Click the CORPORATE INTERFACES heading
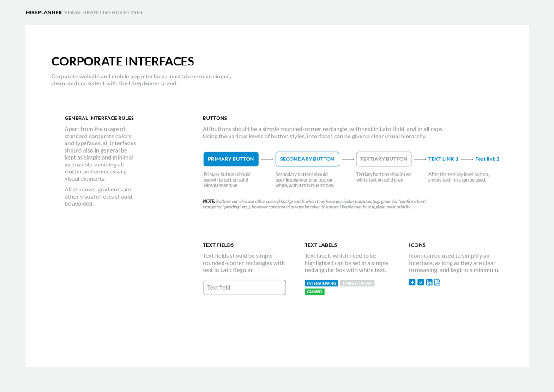Screen dimensions: 554x392 point(123,61)
